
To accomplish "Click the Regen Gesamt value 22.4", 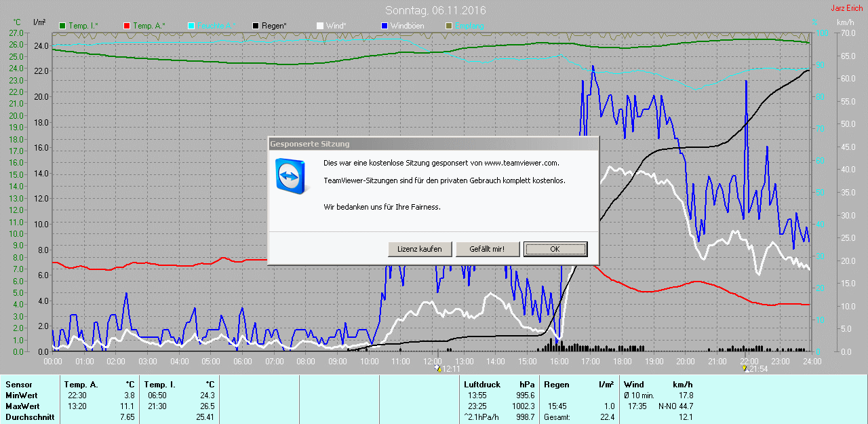I will click(606, 417).
